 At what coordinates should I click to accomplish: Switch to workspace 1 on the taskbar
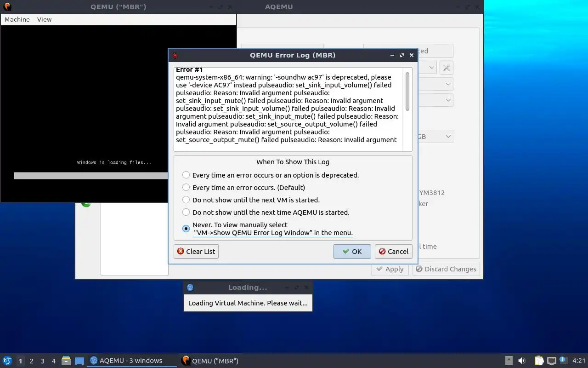click(x=20, y=361)
